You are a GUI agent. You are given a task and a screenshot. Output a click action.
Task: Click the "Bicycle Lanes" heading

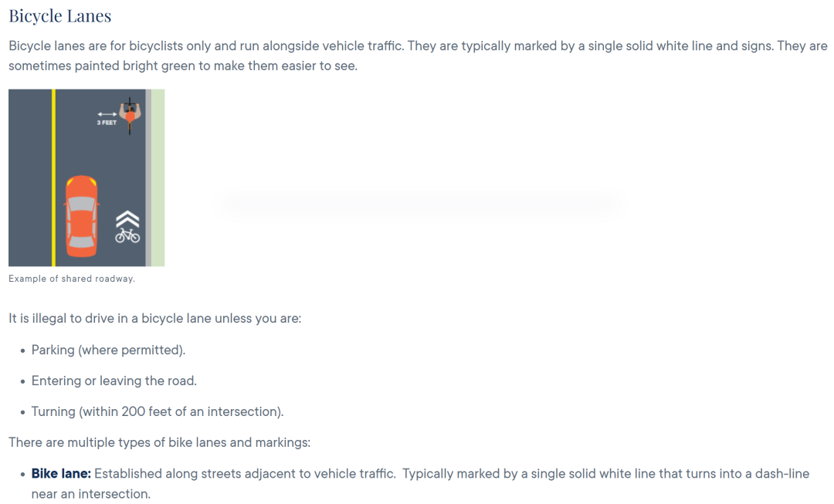59,15
